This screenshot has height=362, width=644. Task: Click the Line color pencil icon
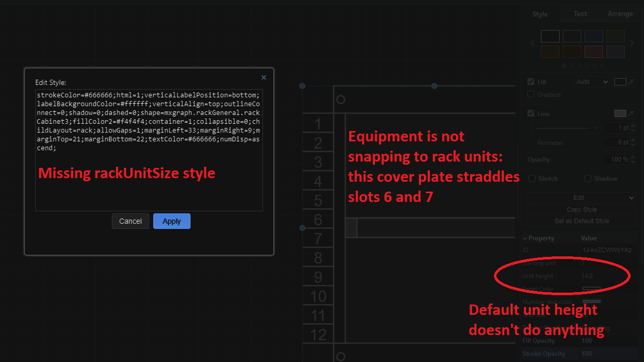click(x=631, y=113)
